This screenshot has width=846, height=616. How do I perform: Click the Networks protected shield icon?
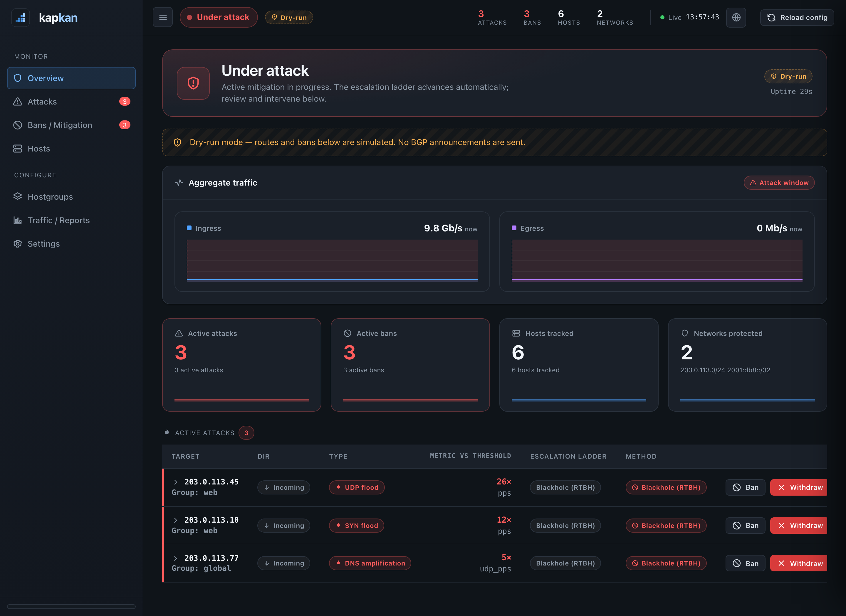684,333
